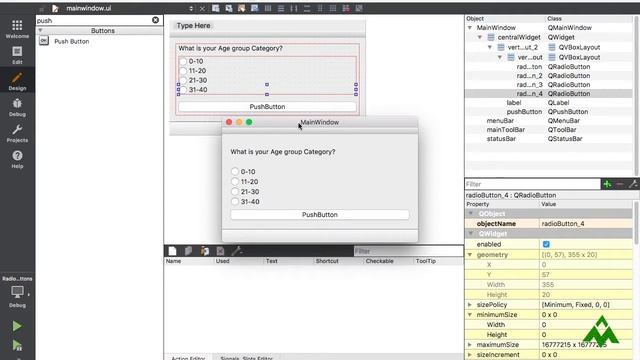Image resolution: width=640 pixels, height=360 pixels.
Task: Collapse the vert...ut_2 layout node
Action: [x=490, y=47]
